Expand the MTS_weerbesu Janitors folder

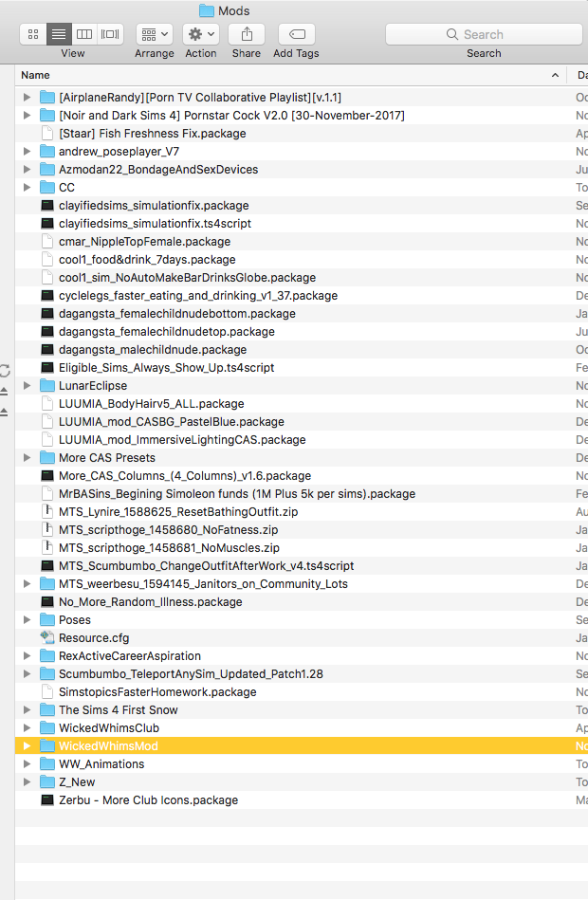pyautogui.click(x=27, y=584)
